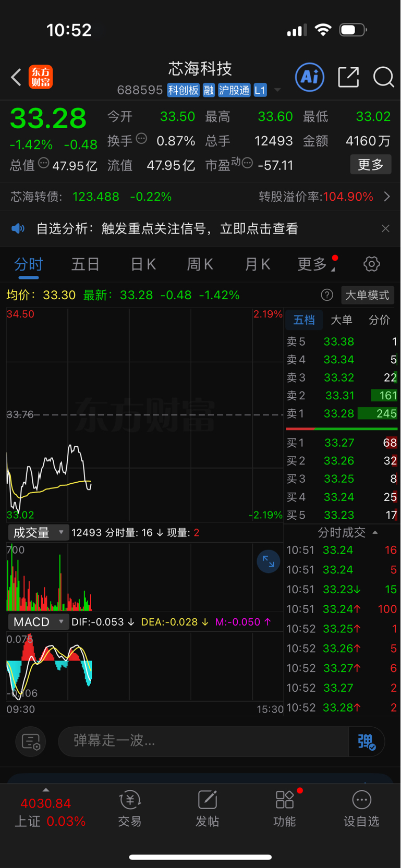The image size is (401, 868).
Task: Open 功能 functions icon
Action: 285,808
